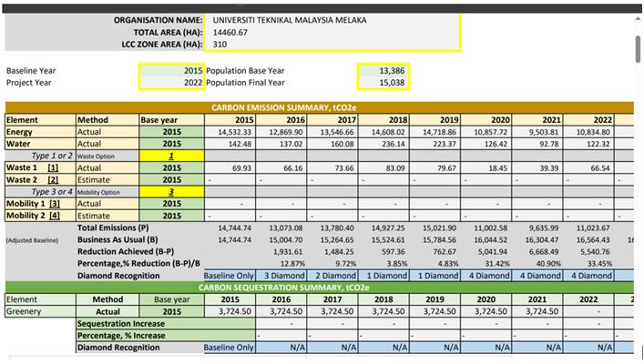
Task: Click the Greenery row's green base year cell
Action: (171, 311)
